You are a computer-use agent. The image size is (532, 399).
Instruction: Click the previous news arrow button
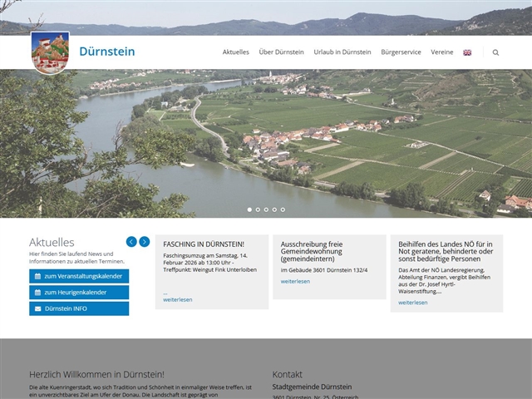[x=131, y=242]
